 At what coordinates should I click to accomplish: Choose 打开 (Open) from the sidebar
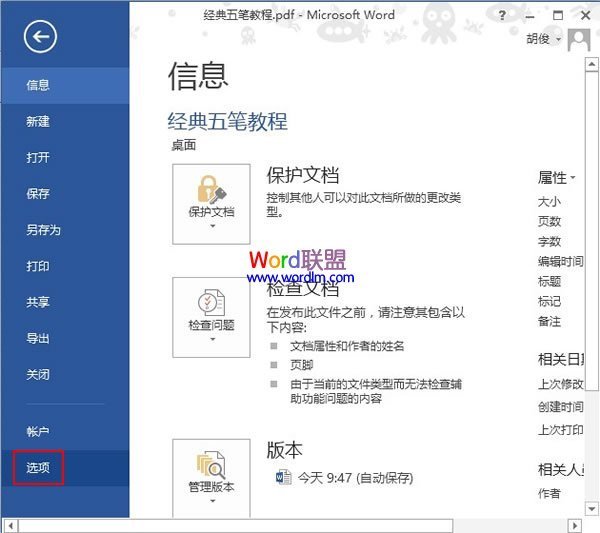click(38, 157)
